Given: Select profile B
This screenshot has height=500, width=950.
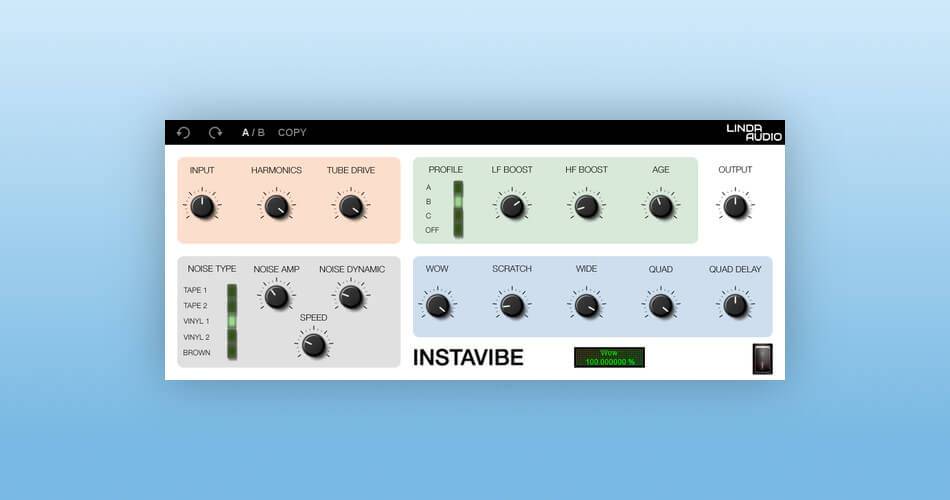Looking at the screenshot, I should coord(429,202).
